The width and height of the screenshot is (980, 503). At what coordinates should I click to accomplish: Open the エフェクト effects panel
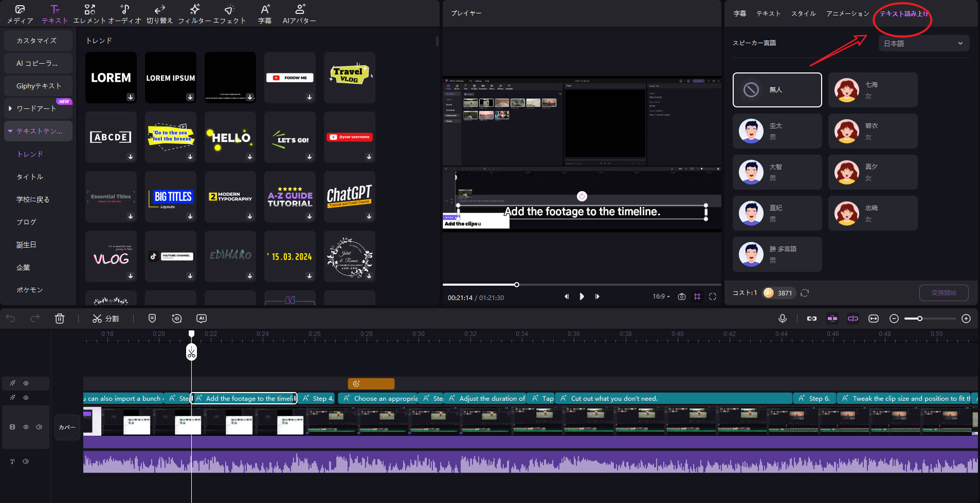(x=229, y=14)
